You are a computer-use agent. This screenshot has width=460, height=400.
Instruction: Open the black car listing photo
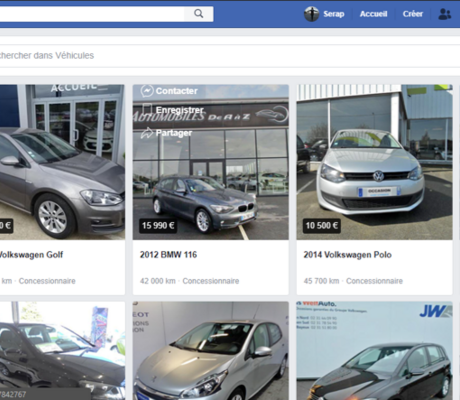pyautogui.click(x=62, y=351)
